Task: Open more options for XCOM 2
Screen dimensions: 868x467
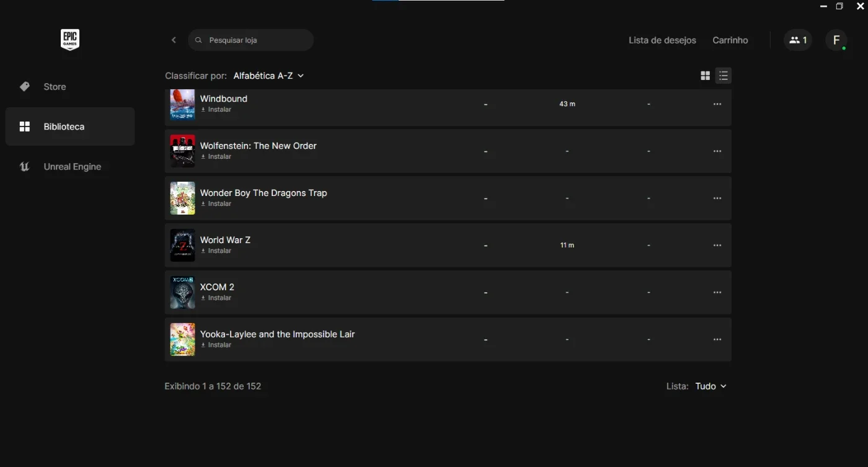Action: pyautogui.click(x=717, y=293)
